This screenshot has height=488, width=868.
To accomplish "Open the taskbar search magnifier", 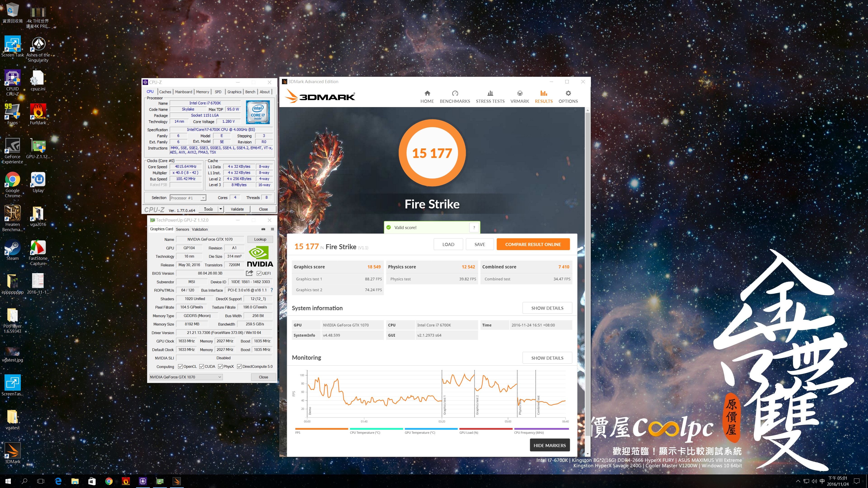I will 24,481.
